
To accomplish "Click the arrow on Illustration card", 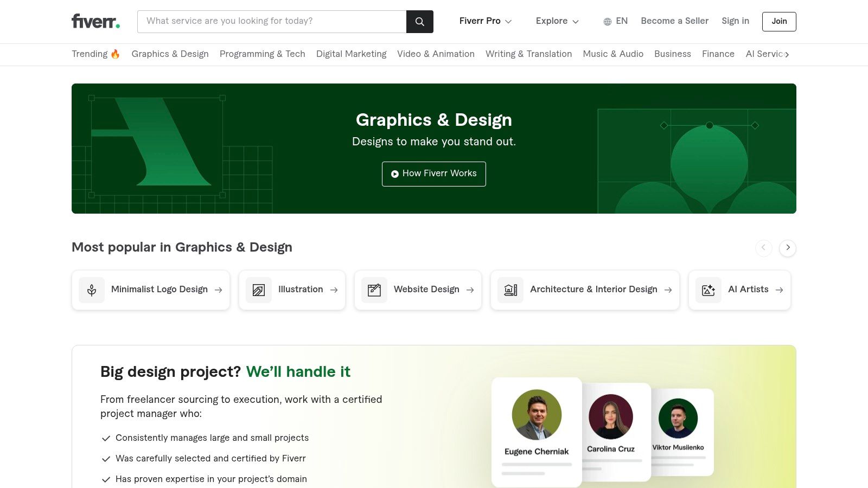I will coord(334,290).
